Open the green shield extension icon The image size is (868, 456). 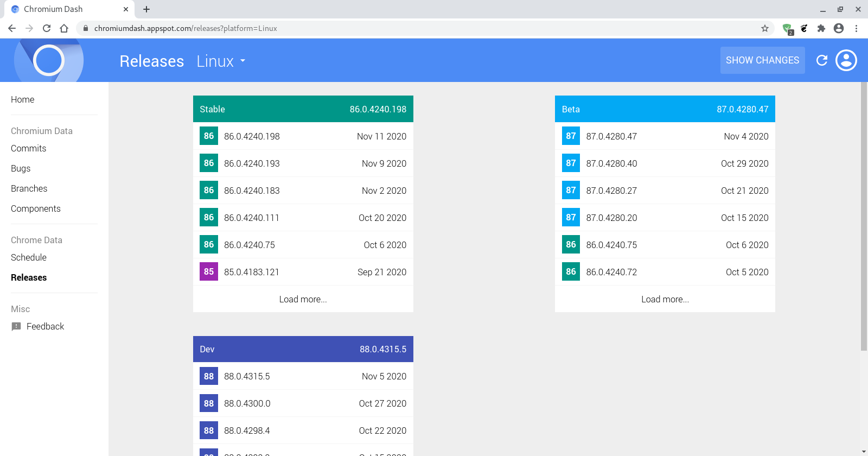point(787,28)
